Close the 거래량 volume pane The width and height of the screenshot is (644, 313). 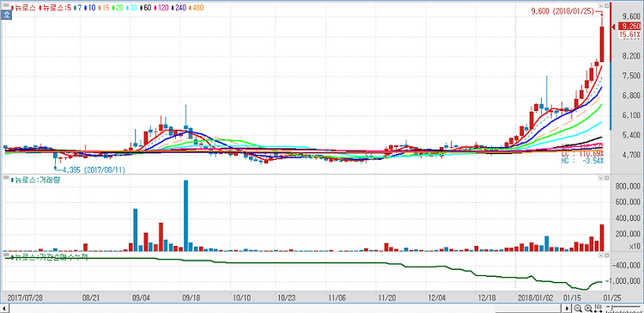click(606, 178)
